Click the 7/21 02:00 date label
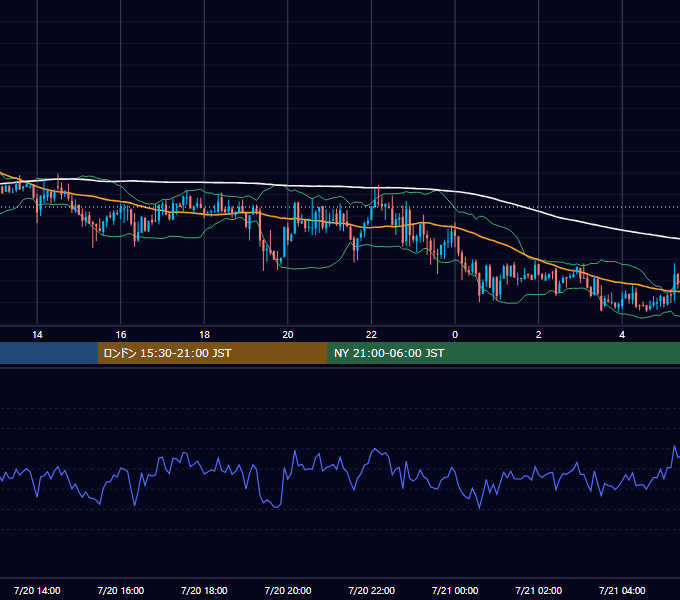This screenshot has height=600, width=680. (x=539, y=590)
